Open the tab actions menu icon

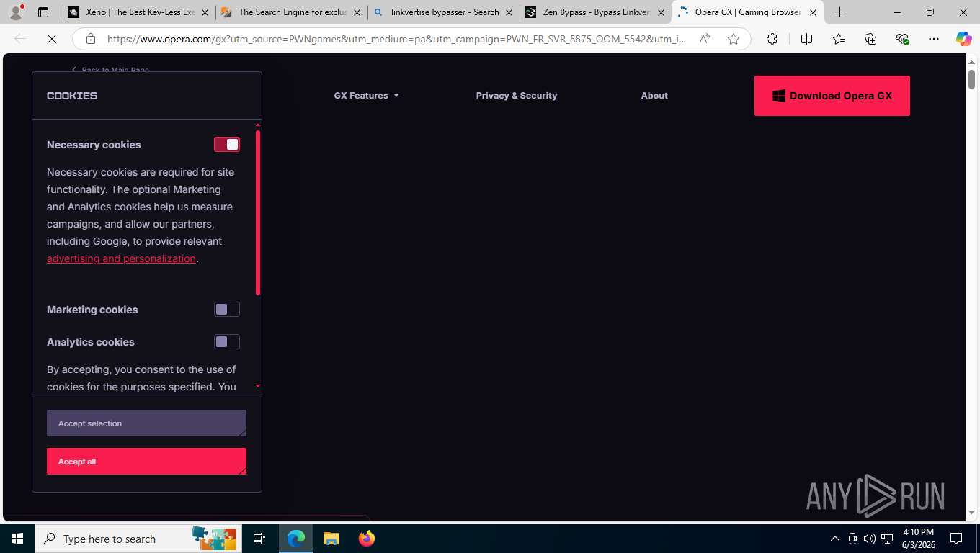[43, 12]
